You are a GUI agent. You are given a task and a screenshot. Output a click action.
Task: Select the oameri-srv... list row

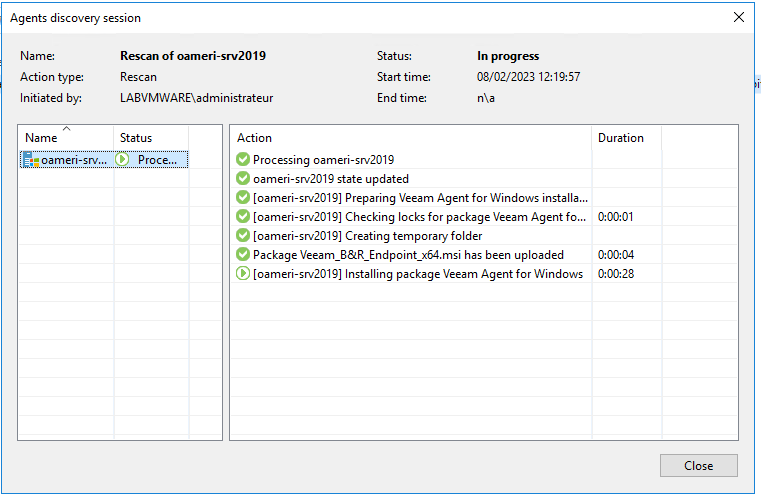[104, 159]
